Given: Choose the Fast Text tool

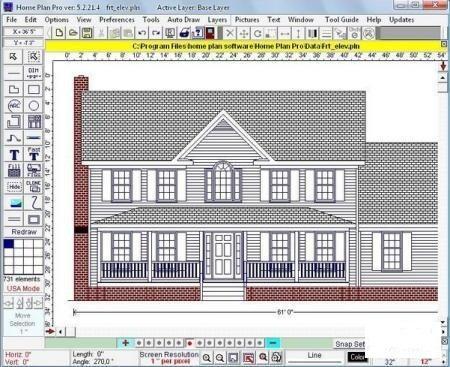Looking at the screenshot, I should (34, 154).
